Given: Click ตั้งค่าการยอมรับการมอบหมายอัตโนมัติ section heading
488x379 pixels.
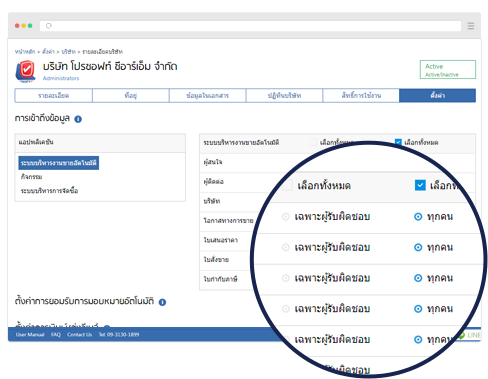Looking at the screenshot, I should click(x=84, y=301).
